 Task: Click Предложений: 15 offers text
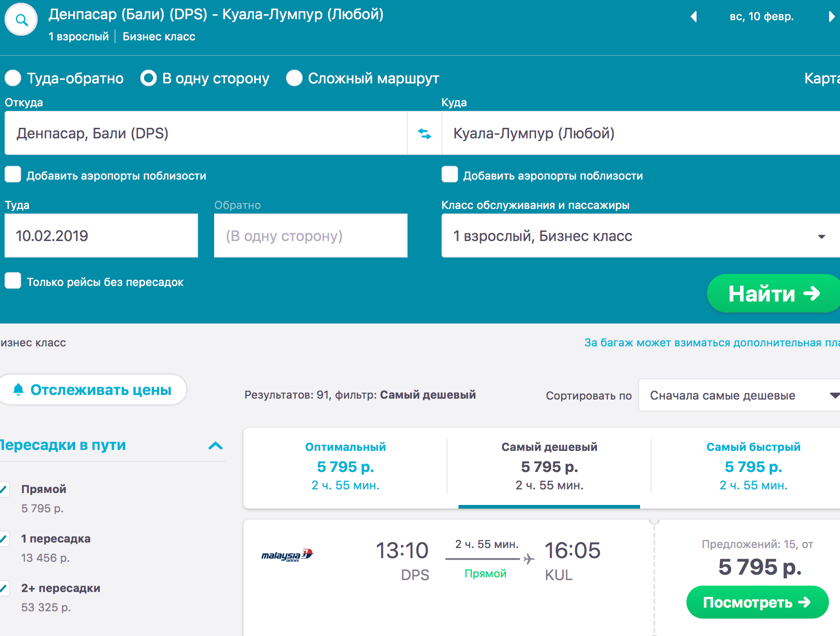point(757,544)
